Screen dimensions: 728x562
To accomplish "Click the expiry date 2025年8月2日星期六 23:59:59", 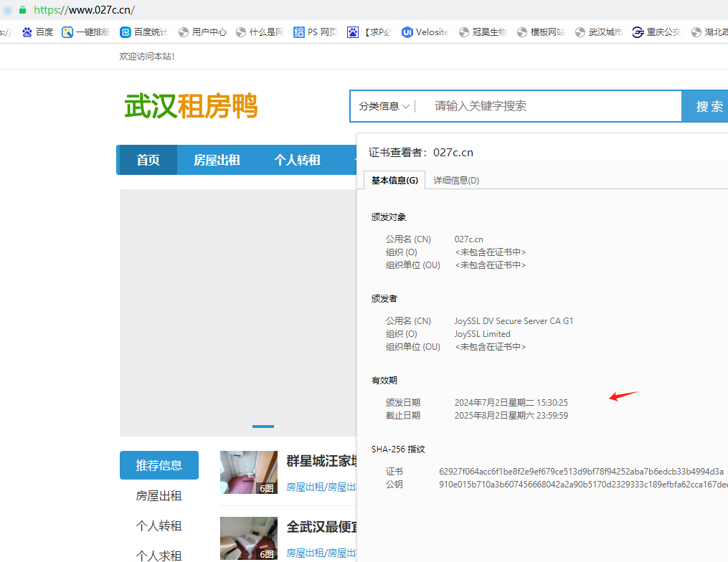I will [511, 415].
